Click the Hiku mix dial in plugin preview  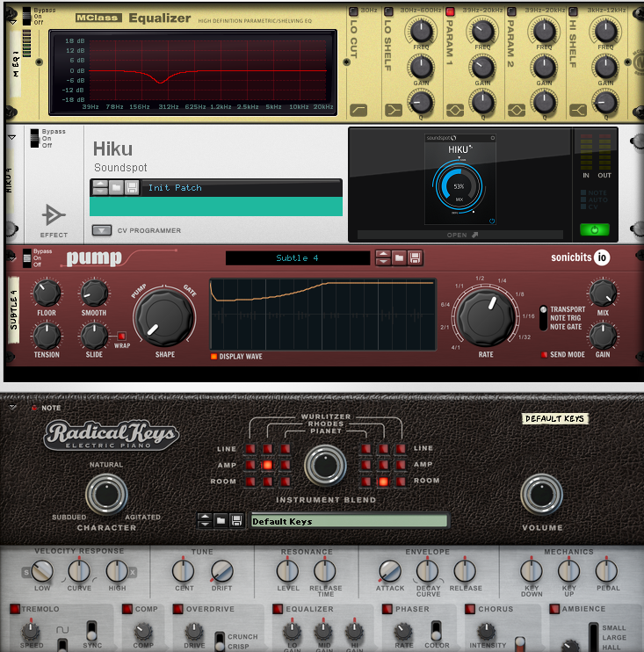pos(459,186)
